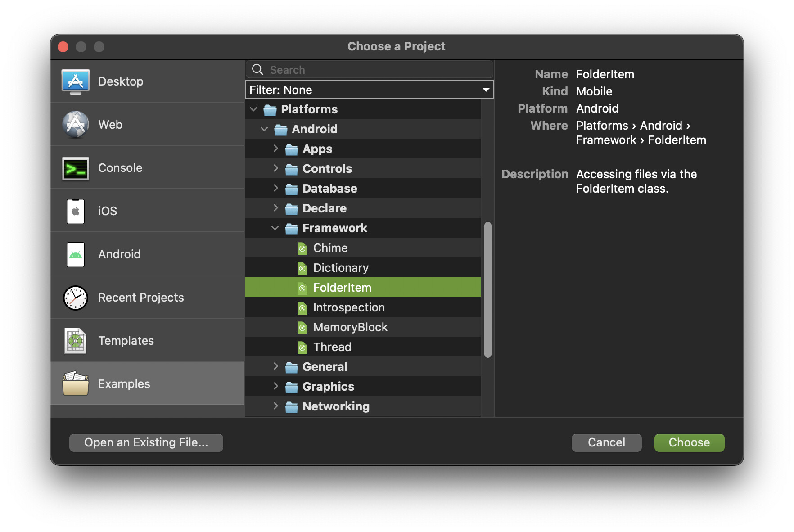Expand the Database folder chevron
Viewport: 794px width, 532px height.
[x=275, y=188]
